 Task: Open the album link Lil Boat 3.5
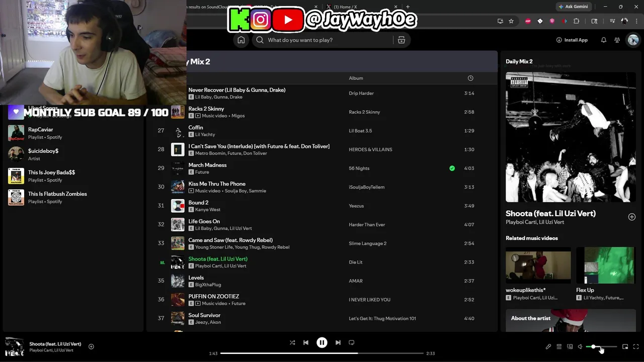coord(360,131)
